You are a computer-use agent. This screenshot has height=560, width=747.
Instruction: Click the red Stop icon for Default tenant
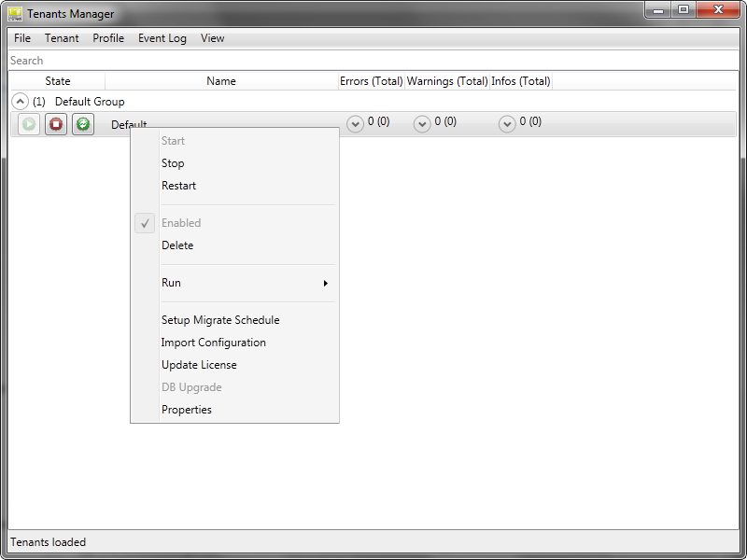(x=55, y=123)
